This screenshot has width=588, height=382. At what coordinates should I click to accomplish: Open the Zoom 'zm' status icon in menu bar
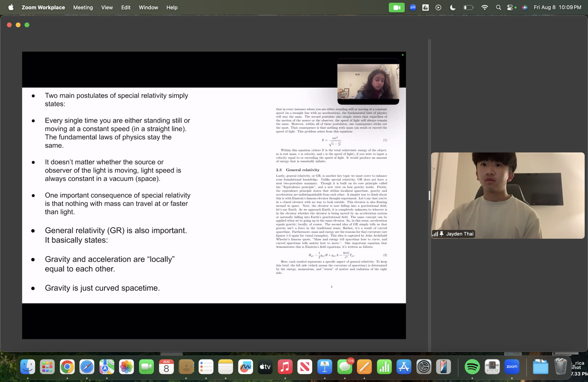tap(413, 7)
